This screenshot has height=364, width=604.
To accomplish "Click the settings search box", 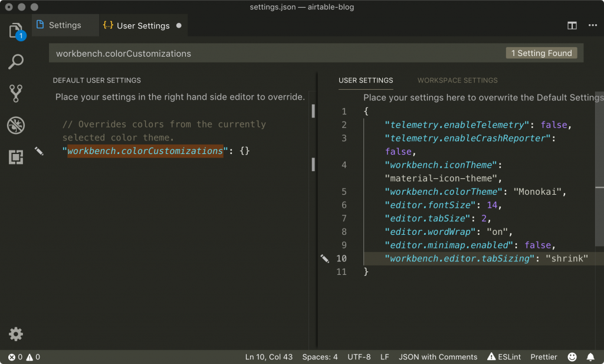I will (236, 53).
